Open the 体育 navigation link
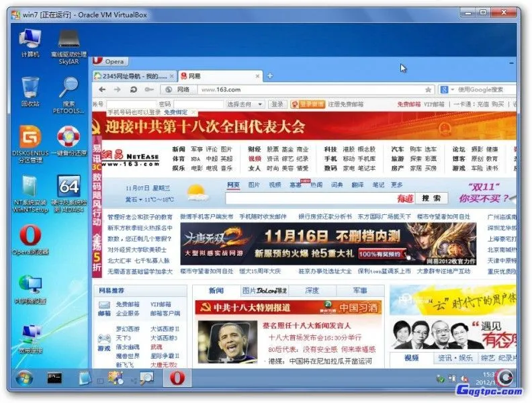The image size is (532, 403). (x=179, y=159)
